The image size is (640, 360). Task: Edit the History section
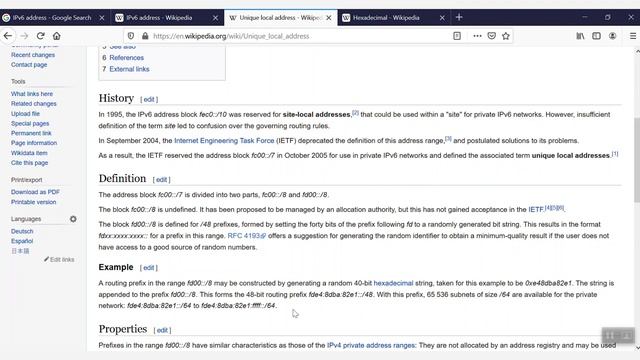(149, 99)
